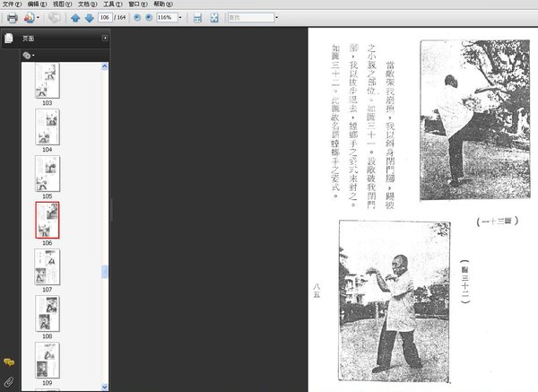Screen dimensions: 538x392
Task: Click the vertical caption (圖三十二)
Action: [464, 282]
